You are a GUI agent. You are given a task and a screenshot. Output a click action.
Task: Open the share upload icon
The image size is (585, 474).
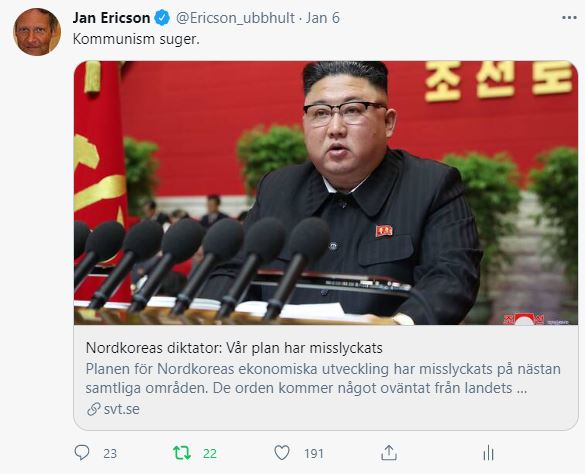click(x=389, y=453)
